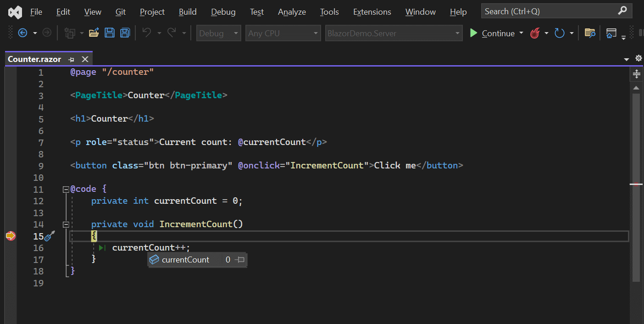644x324 pixels.
Task: Collapse the IncrementCount method with its outlining box
Action: [66, 224]
